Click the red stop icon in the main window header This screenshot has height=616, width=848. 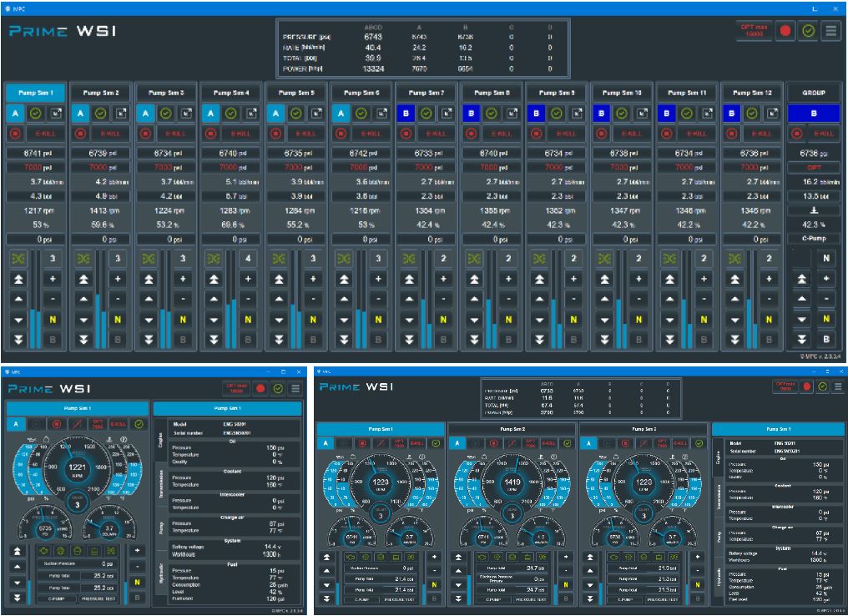pos(785,31)
